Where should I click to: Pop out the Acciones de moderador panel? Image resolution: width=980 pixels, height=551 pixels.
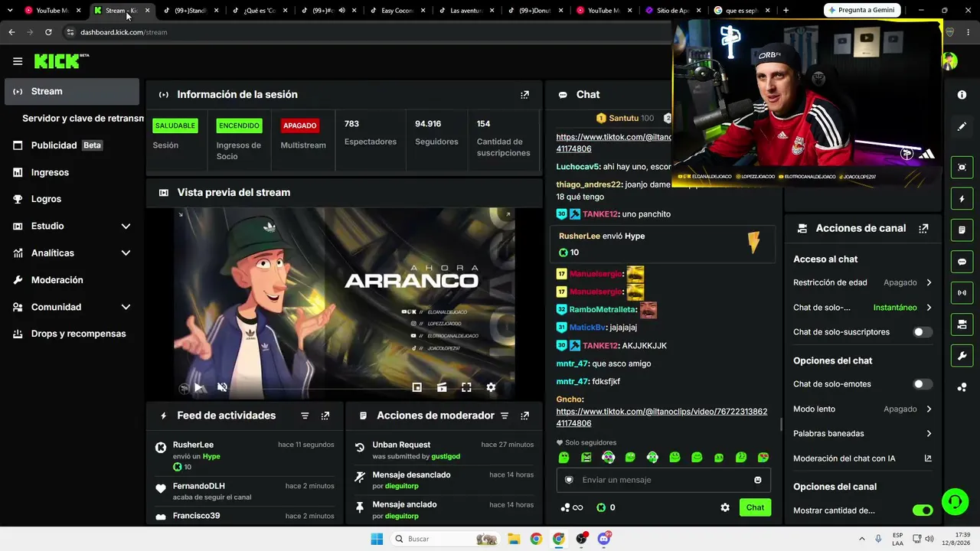[x=524, y=416]
